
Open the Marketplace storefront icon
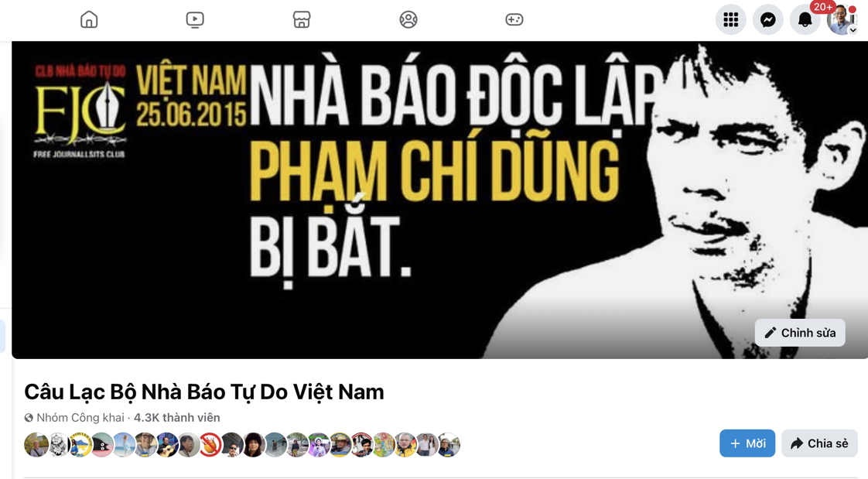302,20
